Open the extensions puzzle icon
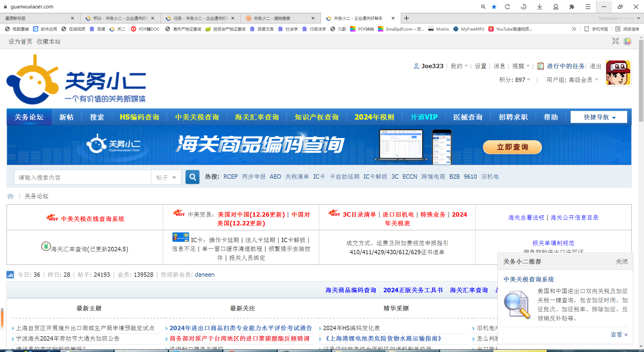Image resolution: width=644 pixels, height=352 pixels. pyautogui.click(x=572, y=7)
